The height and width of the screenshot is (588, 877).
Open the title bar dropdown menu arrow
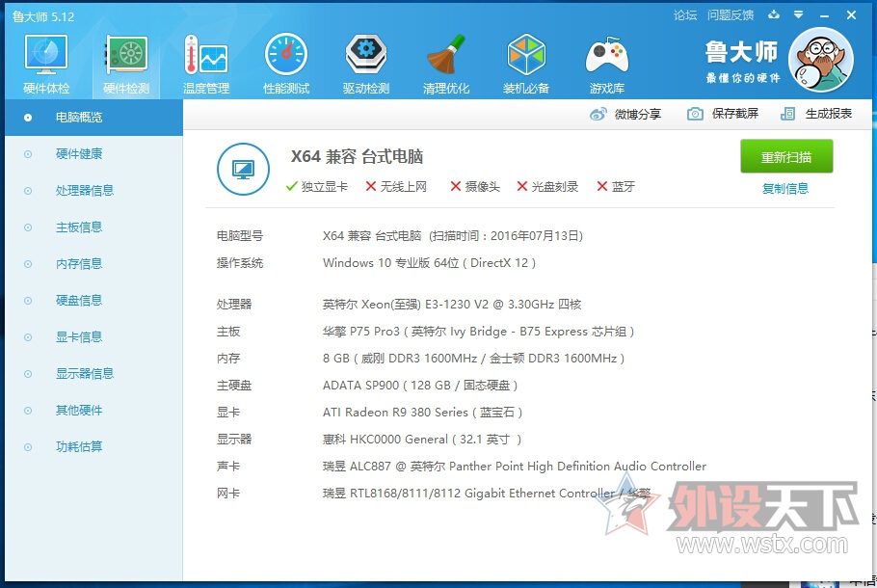(799, 15)
